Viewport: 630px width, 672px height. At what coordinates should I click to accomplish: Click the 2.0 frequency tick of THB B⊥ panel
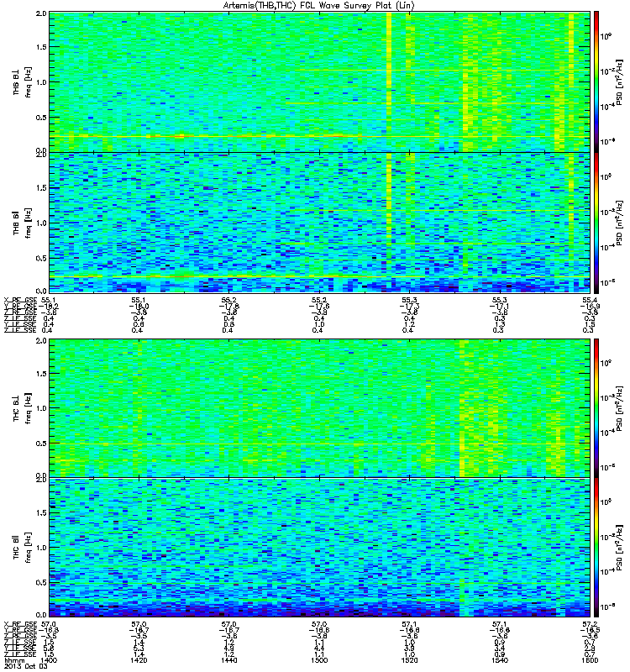click(x=41, y=13)
